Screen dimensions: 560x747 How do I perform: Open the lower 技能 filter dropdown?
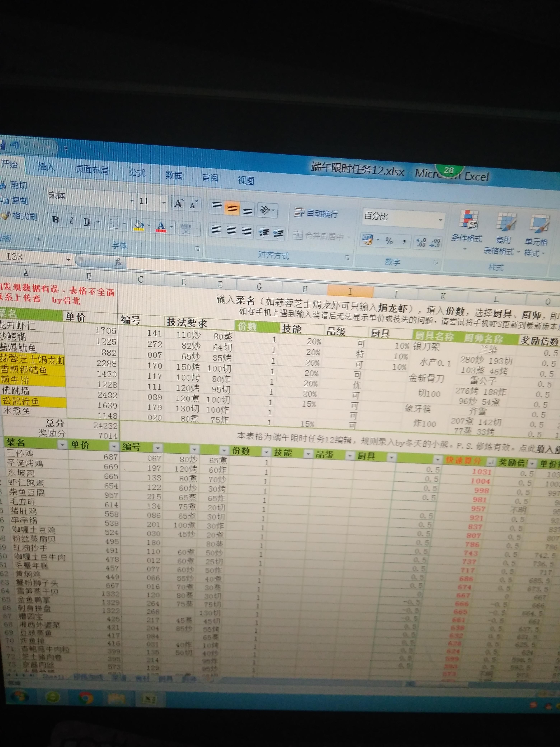(x=308, y=454)
